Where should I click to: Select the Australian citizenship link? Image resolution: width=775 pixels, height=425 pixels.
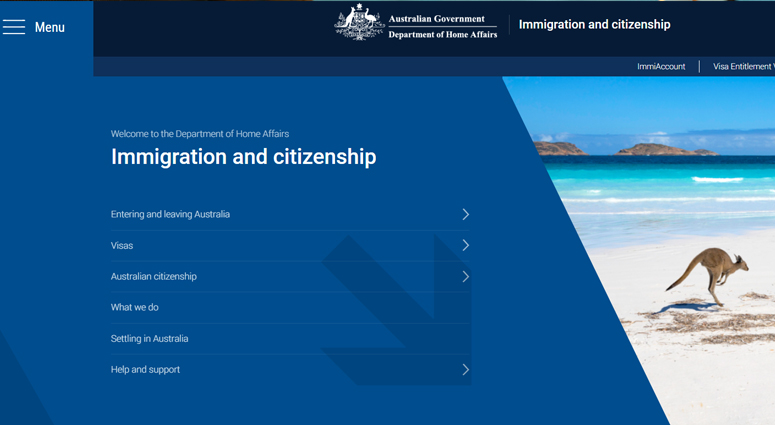click(153, 276)
